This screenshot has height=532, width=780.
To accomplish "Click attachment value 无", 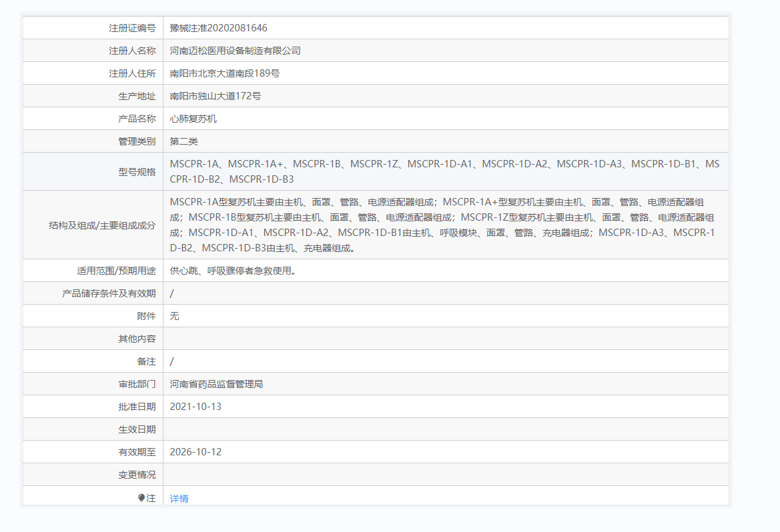I will point(175,316).
